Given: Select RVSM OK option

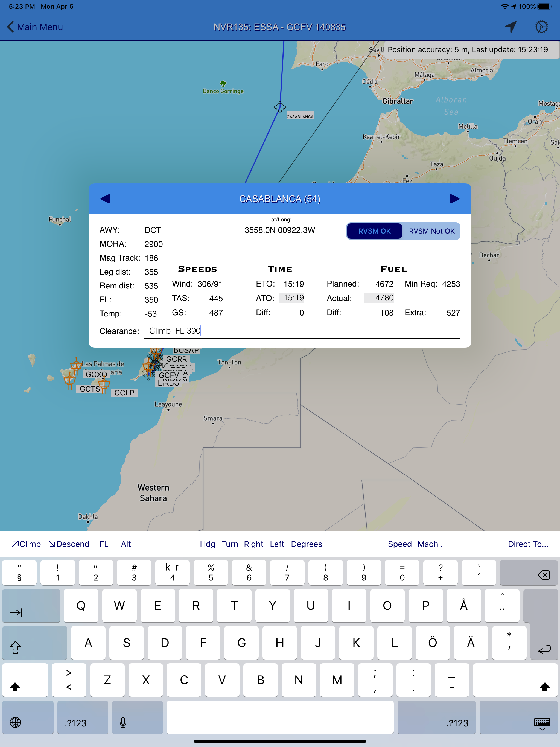Looking at the screenshot, I should 374,231.
